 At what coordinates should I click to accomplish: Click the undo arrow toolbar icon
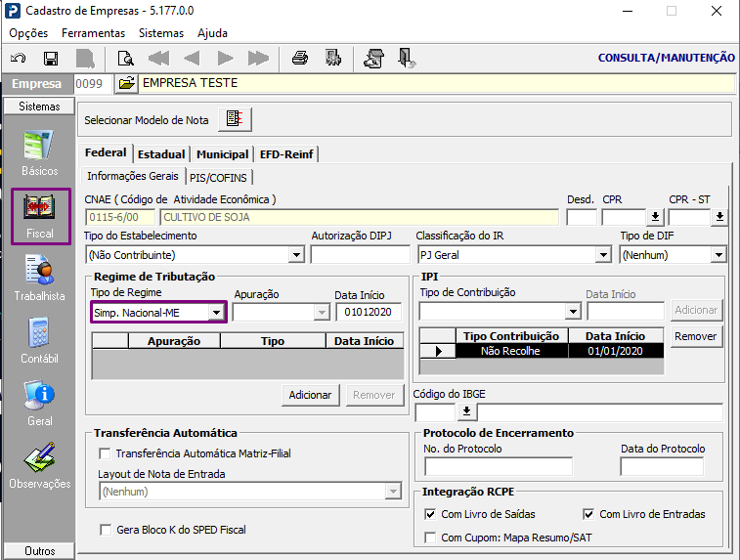[19, 59]
